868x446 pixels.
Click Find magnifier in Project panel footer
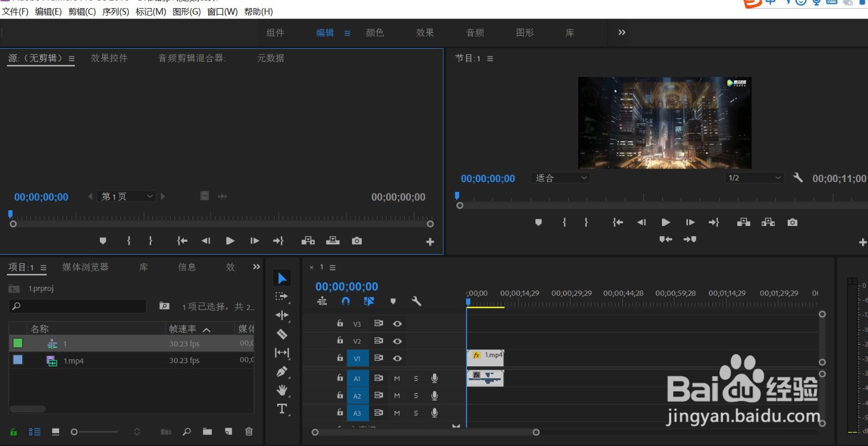point(187,431)
